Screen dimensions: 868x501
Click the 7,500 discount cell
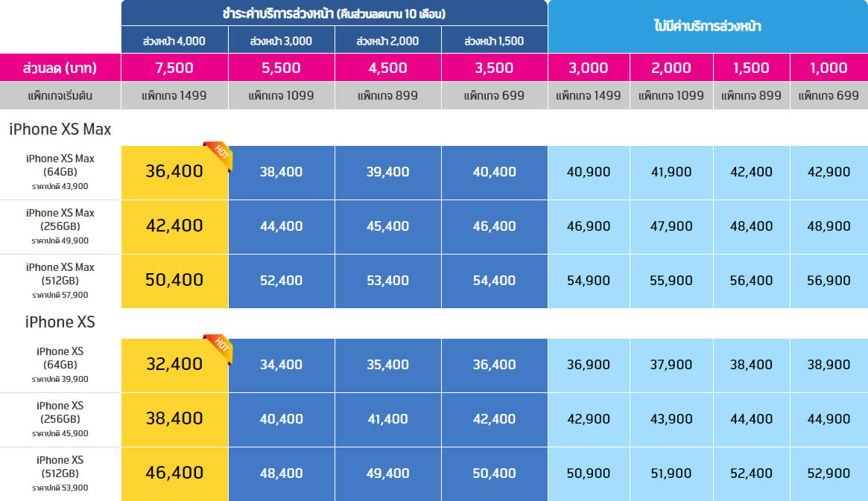click(174, 68)
